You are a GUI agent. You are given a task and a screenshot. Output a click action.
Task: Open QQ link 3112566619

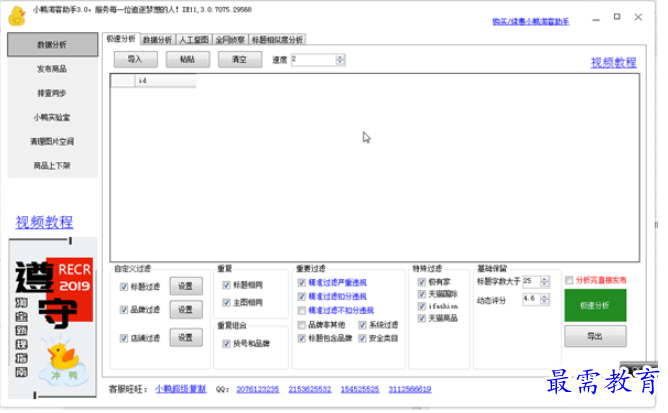click(x=410, y=390)
